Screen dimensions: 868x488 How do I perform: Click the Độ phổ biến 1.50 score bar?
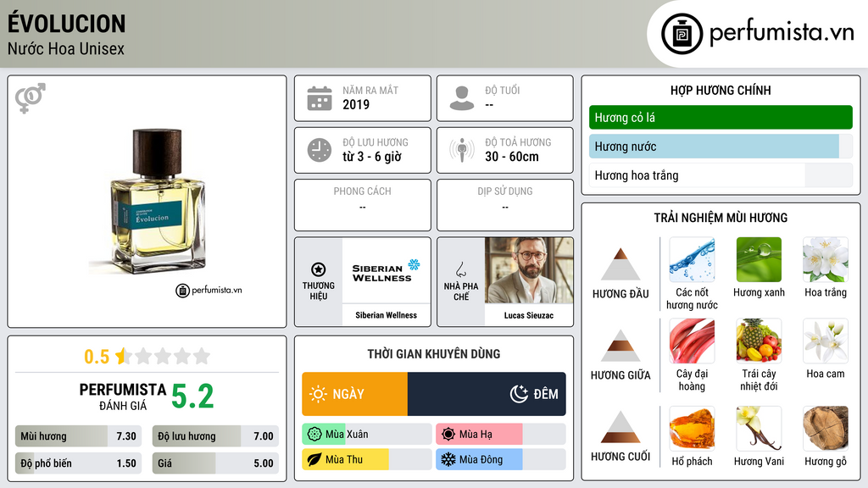click(x=78, y=463)
